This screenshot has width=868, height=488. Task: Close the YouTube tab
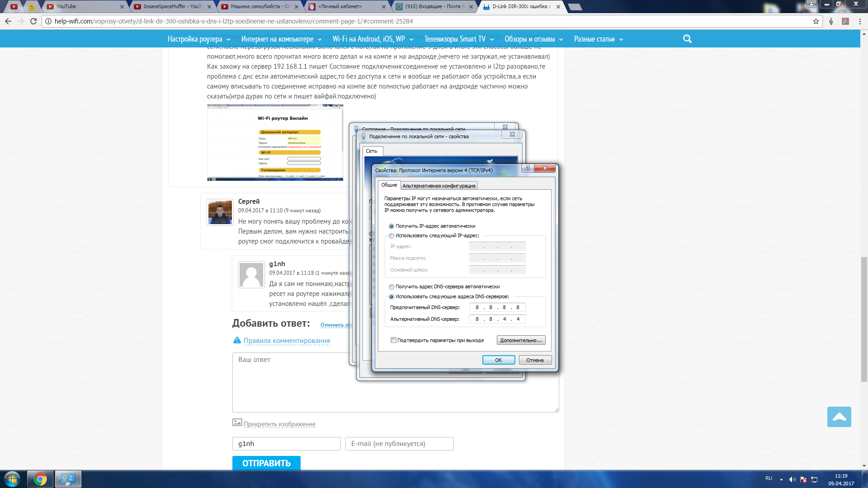pos(122,7)
